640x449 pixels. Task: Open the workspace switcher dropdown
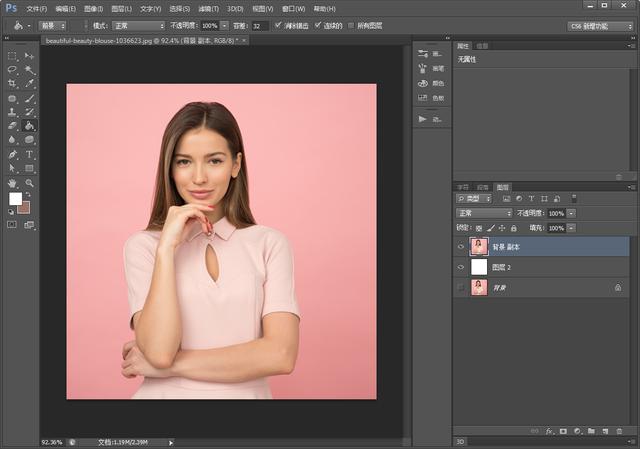tap(600, 26)
